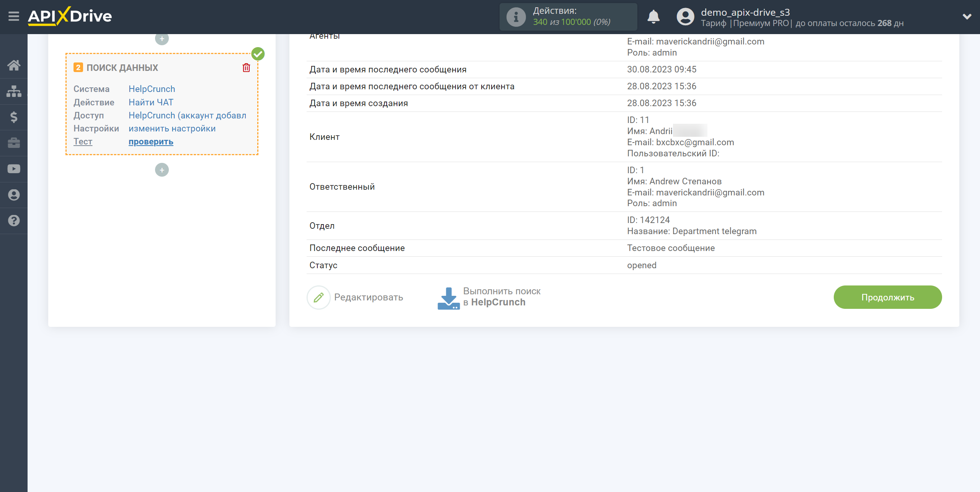980x492 pixels.
Task: Open help question mark icon
Action: click(14, 221)
